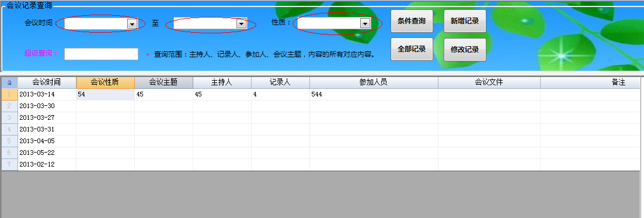Click the 修改记录 button
Viewport: 644px width, 218px height.
465,49
